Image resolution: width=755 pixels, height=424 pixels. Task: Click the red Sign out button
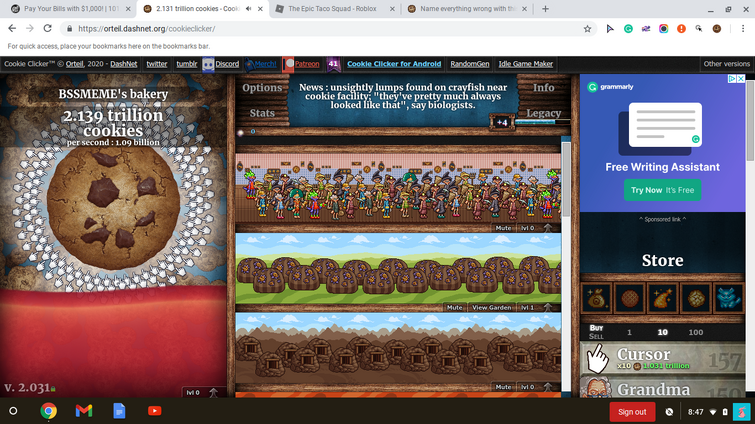[632, 412]
